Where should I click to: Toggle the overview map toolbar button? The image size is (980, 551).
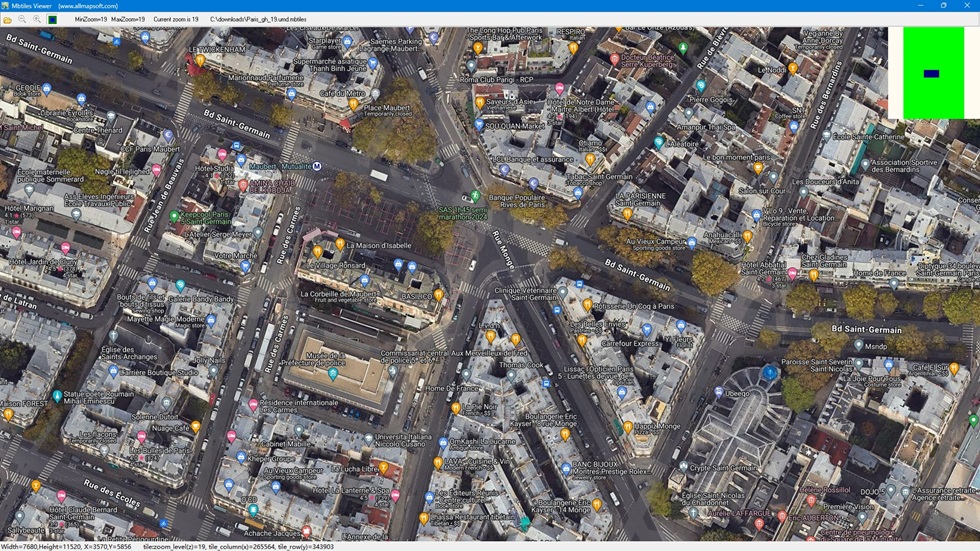pyautogui.click(x=52, y=20)
